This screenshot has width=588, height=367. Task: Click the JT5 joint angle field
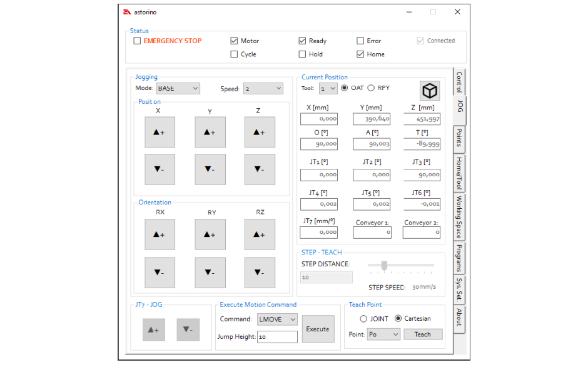[372, 204]
